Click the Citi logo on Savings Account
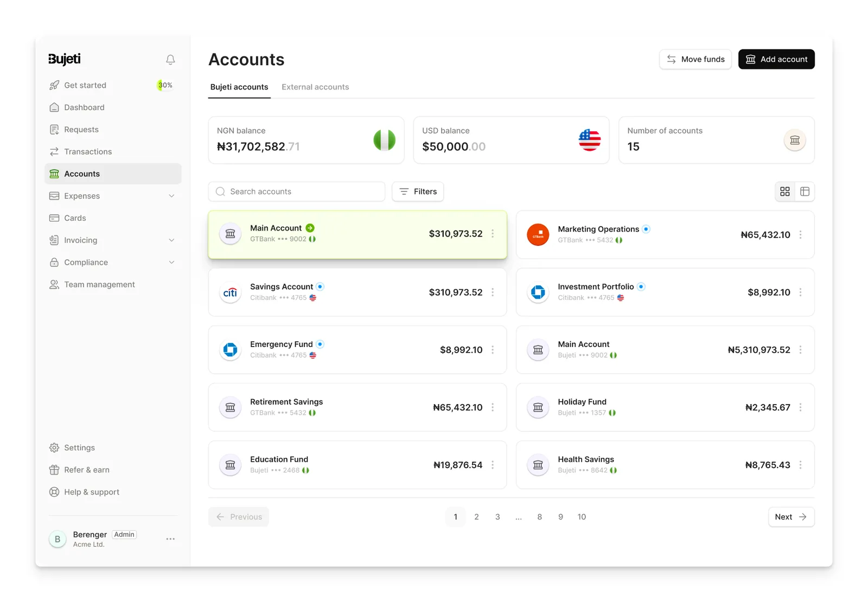This screenshot has width=868, height=602. point(230,293)
